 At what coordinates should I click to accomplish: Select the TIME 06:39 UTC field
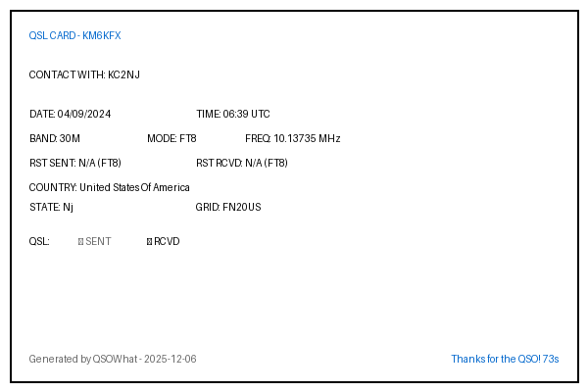(x=233, y=114)
